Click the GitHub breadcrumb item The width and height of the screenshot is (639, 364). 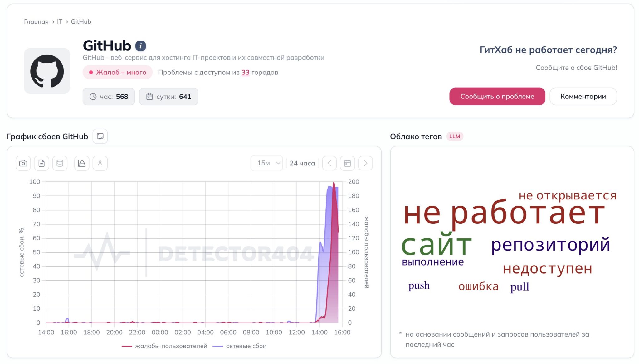click(x=81, y=22)
